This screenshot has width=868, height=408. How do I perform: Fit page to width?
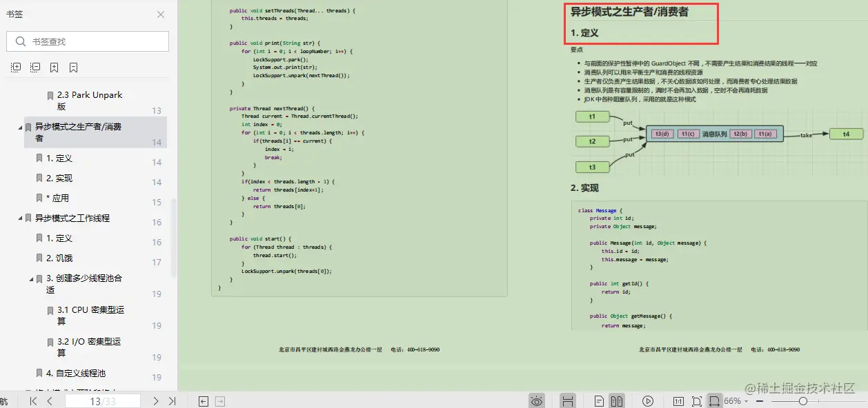(x=715, y=401)
